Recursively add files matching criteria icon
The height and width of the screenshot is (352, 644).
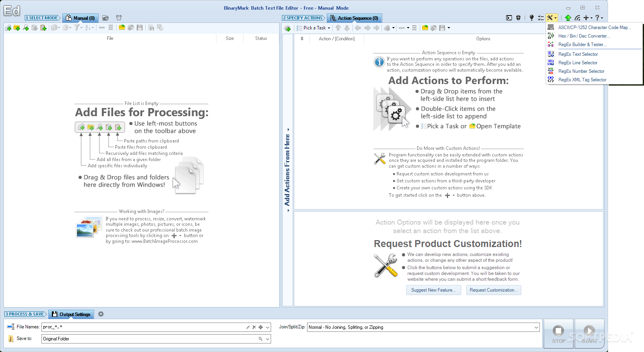26,28
